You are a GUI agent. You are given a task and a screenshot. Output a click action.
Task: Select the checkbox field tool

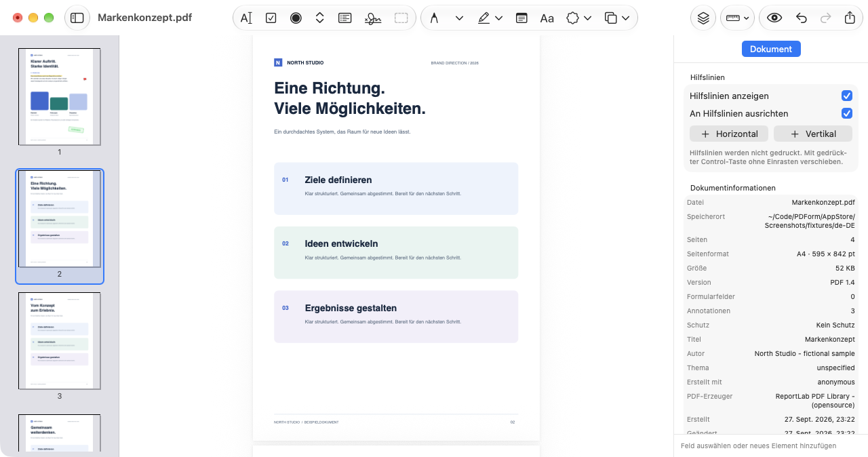pyautogui.click(x=271, y=18)
